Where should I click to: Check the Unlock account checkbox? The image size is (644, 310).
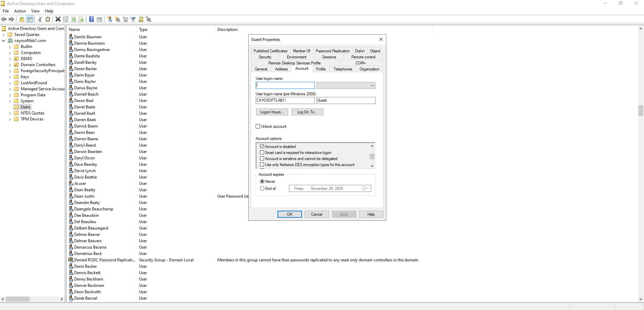(x=258, y=126)
